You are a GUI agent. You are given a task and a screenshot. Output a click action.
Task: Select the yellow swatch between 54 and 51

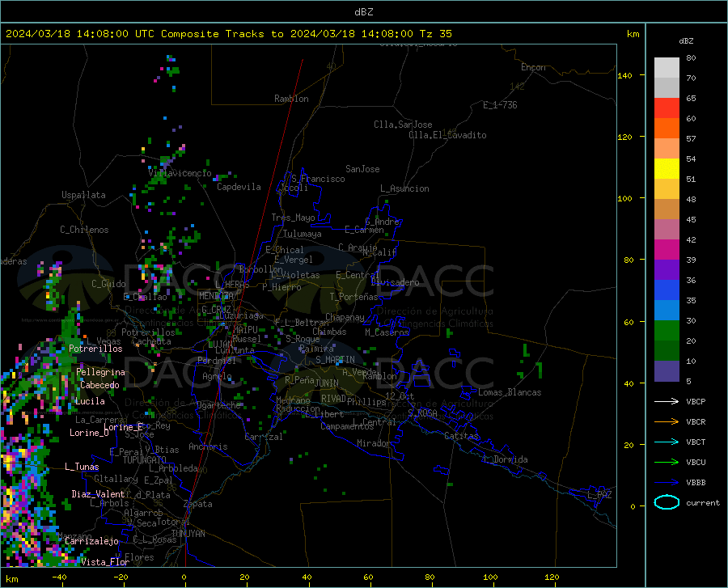667,169
